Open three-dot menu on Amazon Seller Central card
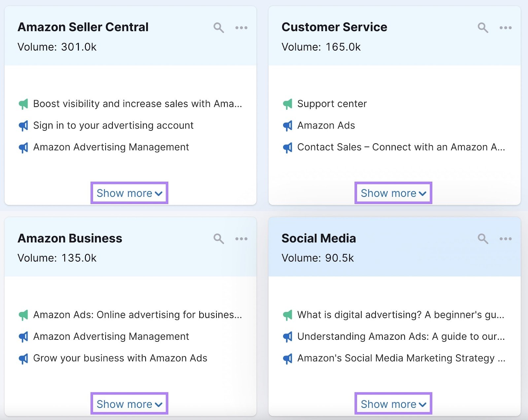 (x=241, y=28)
